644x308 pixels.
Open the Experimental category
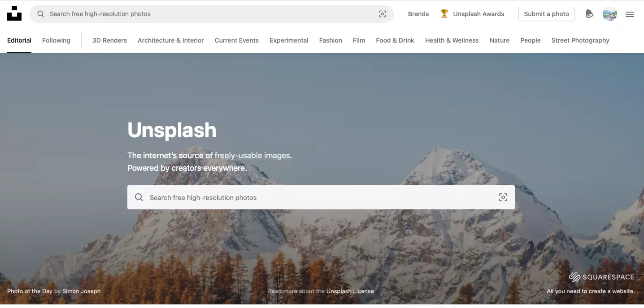[289, 40]
